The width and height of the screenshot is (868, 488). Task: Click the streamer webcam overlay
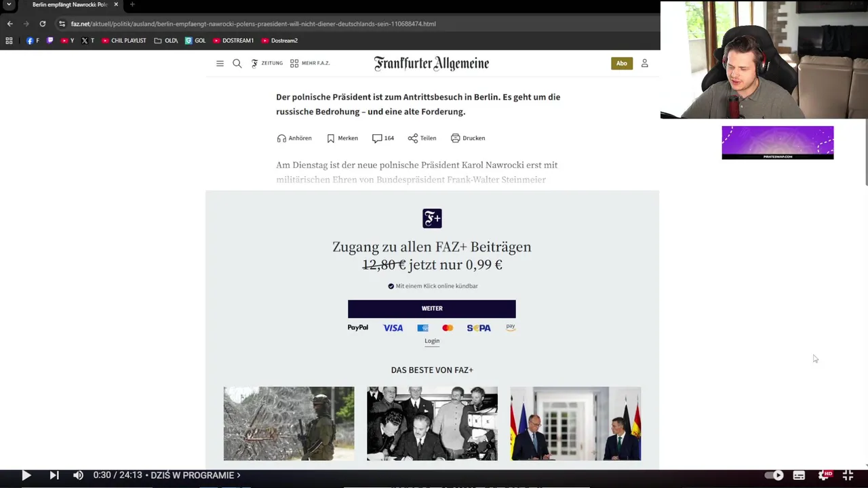point(764,60)
